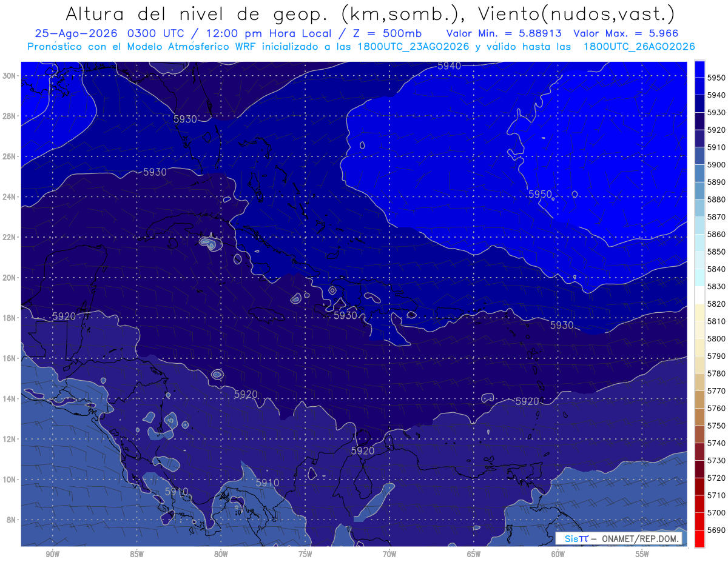This screenshot has width=728, height=562.
Task: Click the 18N latitude axis label
Action: pos(10,318)
